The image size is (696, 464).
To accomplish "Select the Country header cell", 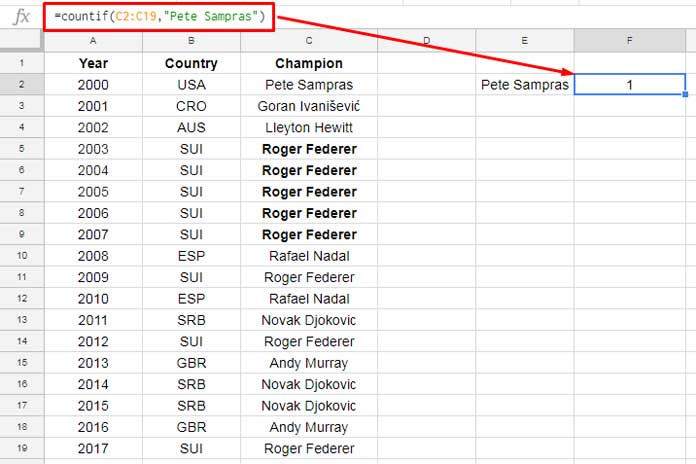I will pyautogui.click(x=191, y=63).
